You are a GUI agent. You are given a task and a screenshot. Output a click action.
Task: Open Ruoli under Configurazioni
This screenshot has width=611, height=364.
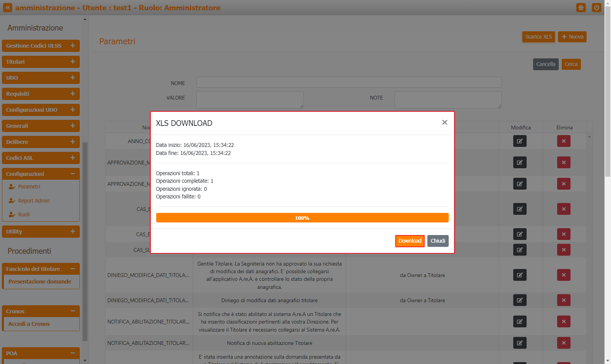click(24, 214)
